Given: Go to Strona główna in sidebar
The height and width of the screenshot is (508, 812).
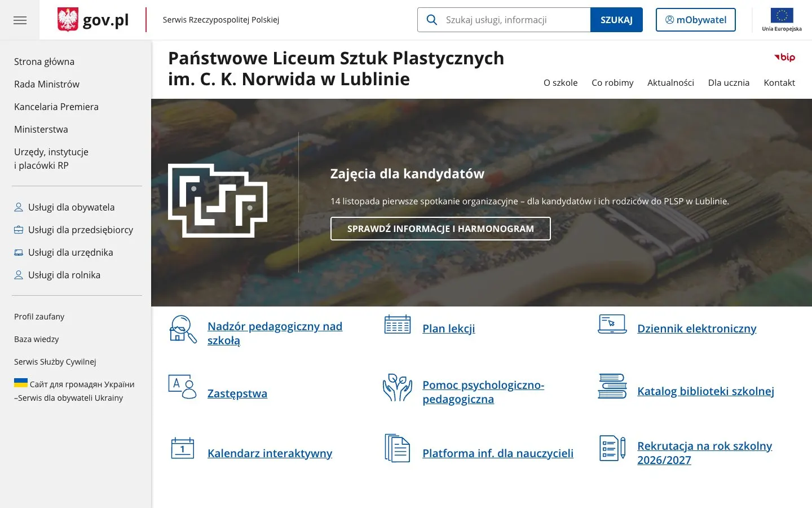Looking at the screenshot, I should click(44, 62).
